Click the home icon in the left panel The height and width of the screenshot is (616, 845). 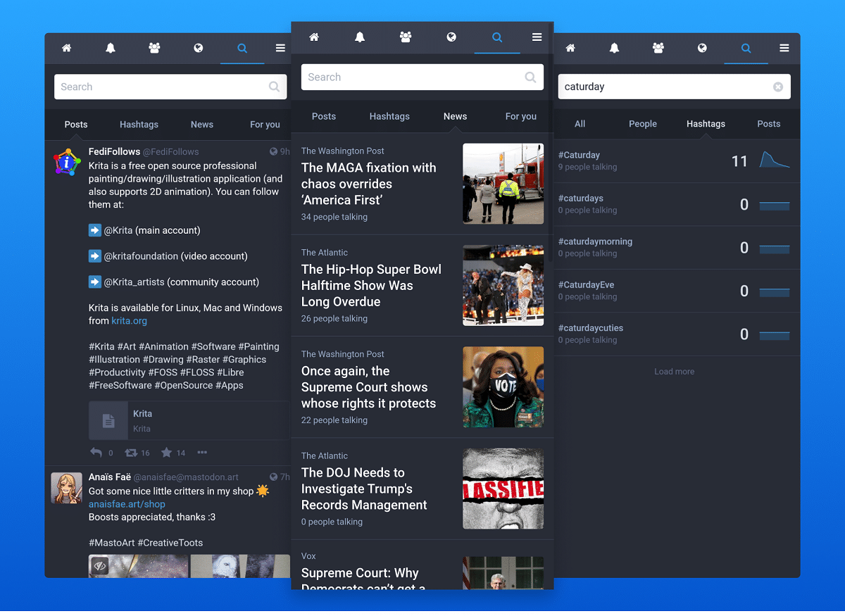coord(66,48)
